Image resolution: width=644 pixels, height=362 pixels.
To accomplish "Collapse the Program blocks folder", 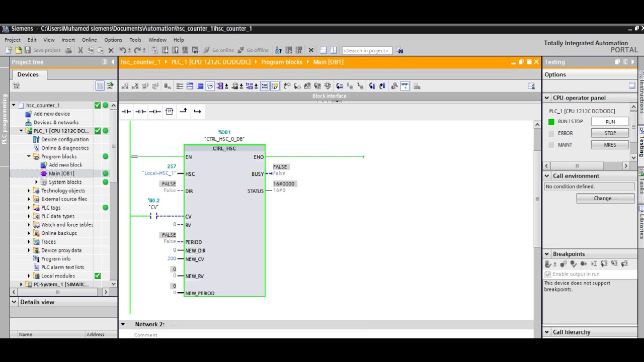I will tap(29, 156).
